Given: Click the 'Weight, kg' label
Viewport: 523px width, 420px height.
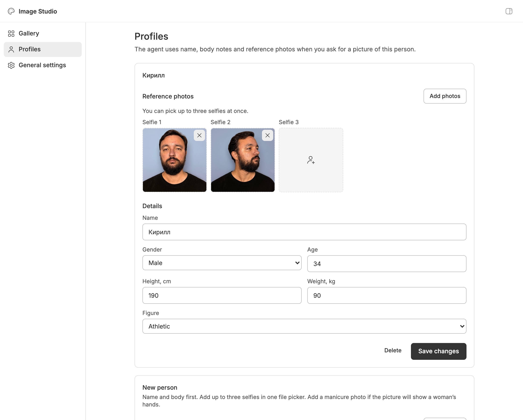Looking at the screenshot, I should tap(321, 281).
